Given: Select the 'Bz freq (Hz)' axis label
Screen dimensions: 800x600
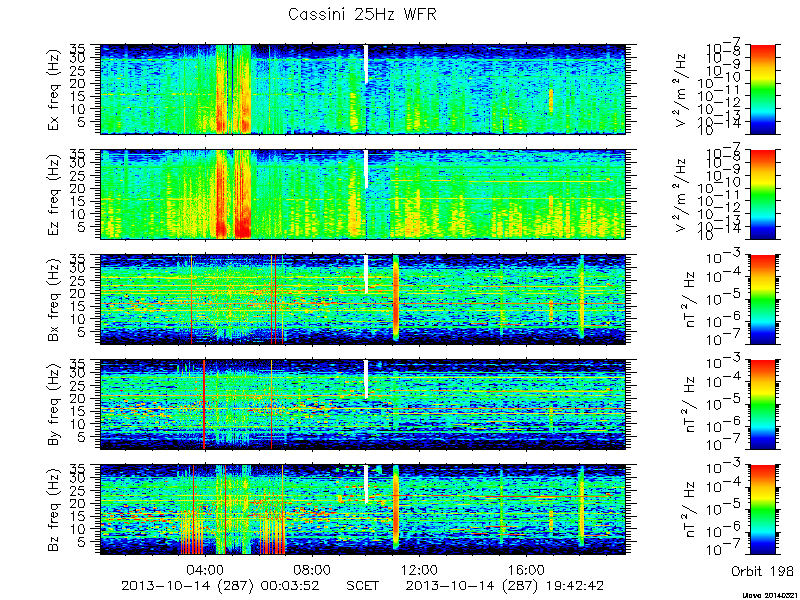Looking at the screenshot, I should click(x=54, y=510).
